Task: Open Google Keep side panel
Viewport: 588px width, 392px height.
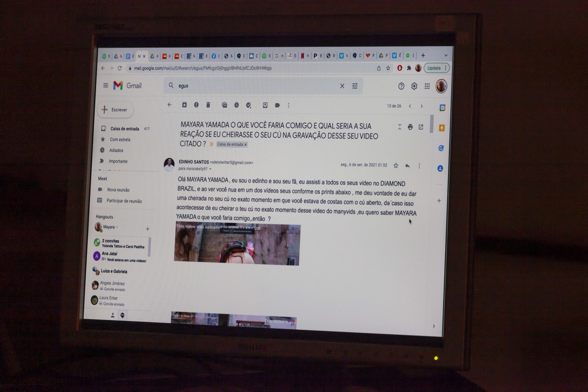Action: tap(442, 128)
